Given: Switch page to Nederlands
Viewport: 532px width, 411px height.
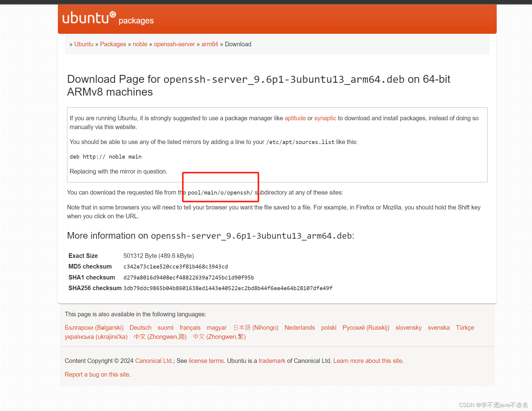Looking at the screenshot, I should pyautogui.click(x=300, y=327).
